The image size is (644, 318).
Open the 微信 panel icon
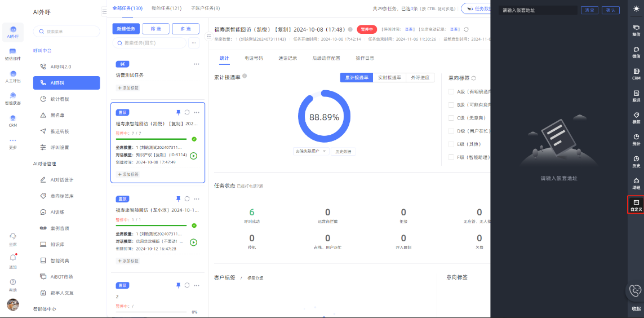[x=636, y=52]
